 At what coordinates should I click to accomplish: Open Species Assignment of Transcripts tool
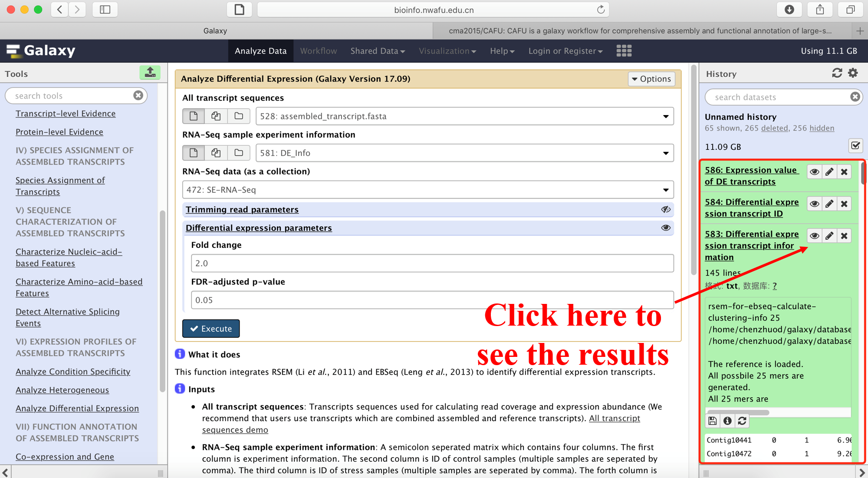(x=60, y=186)
